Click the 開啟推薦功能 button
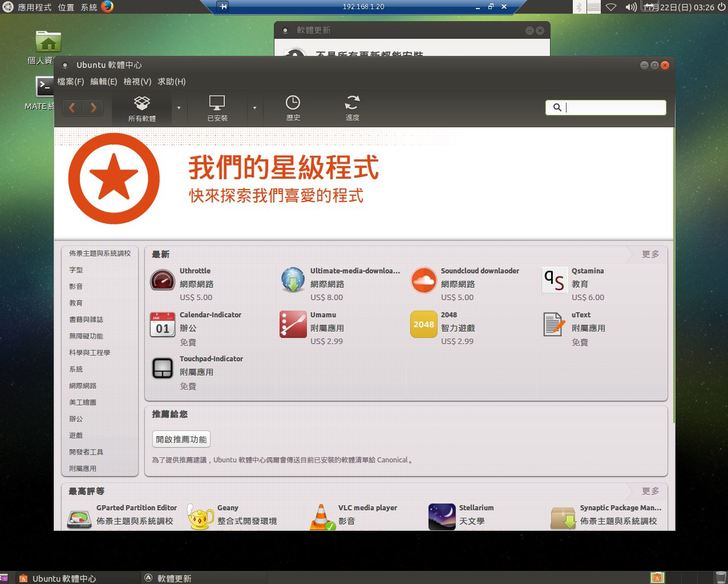728x584 pixels. 181,439
